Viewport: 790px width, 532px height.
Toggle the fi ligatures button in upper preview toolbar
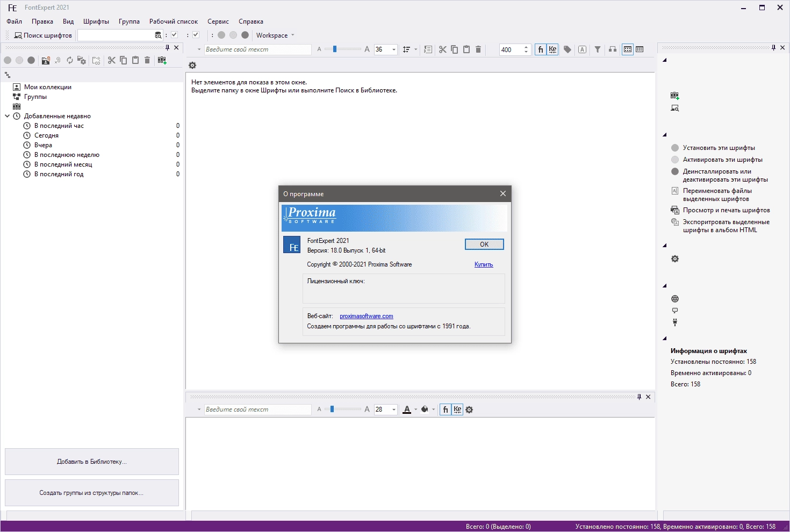(x=541, y=49)
